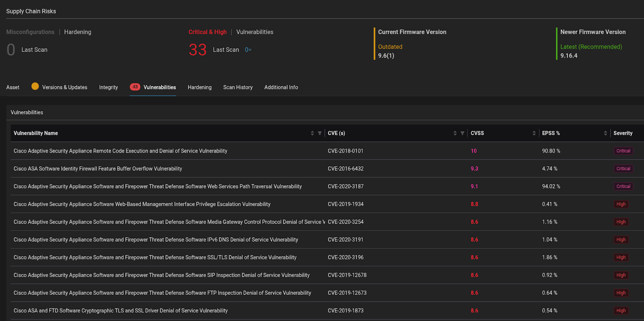Click the 33 critical and high count
Image resolution: width=644 pixels, height=321 pixels.
(198, 50)
